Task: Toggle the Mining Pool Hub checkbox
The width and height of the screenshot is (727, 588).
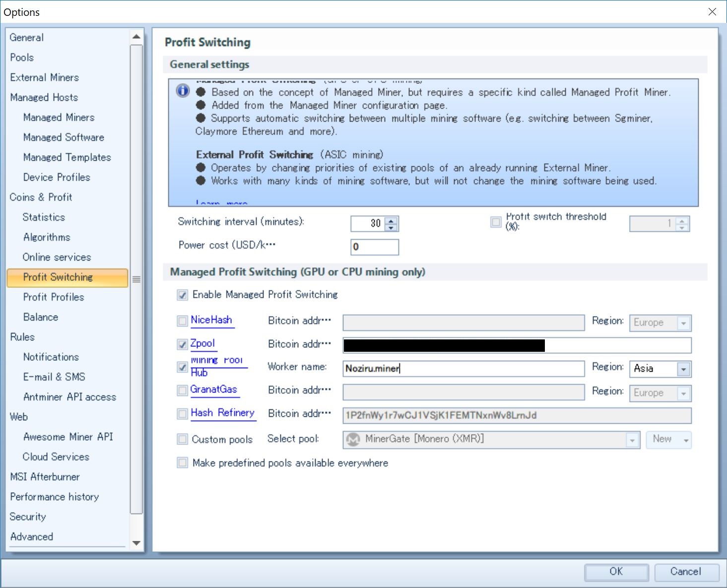Action: tap(183, 367)
